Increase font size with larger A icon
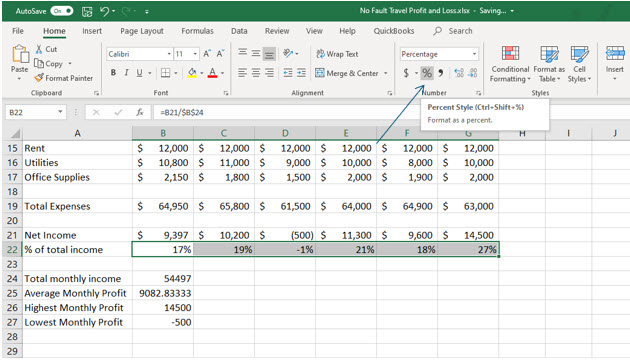This screenshot has width=630, height=364. click(x=207, y=53)
